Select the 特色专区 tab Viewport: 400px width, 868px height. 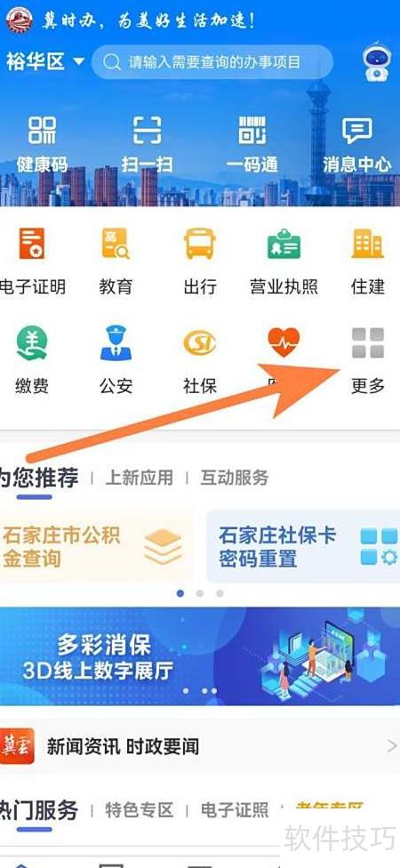click(x=140, y=811)
